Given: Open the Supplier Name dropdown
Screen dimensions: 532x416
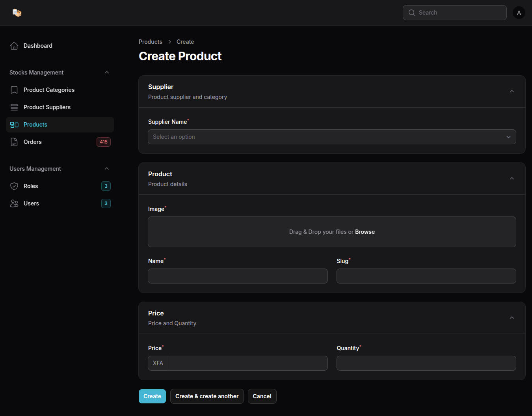Looking at the screenshot, I should pos(331,137).
